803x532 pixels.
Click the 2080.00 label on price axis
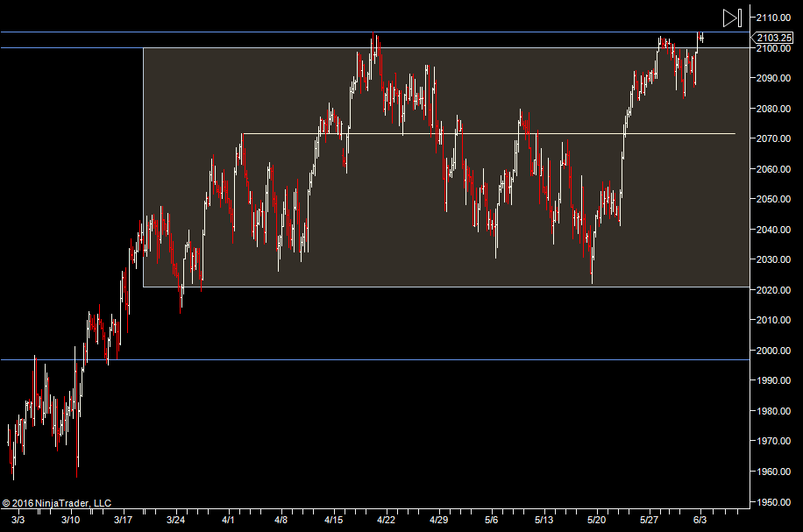pos(776,109)
